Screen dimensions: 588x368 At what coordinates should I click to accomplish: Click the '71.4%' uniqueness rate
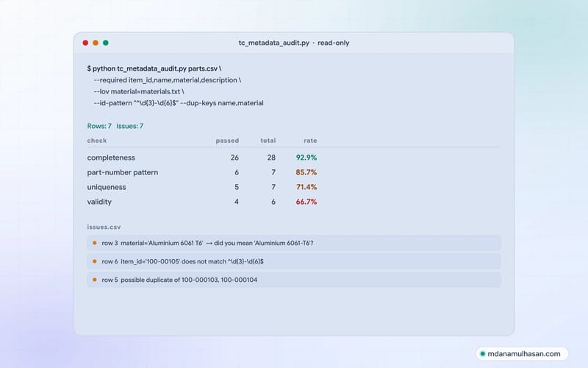pyautogui.click(x=306, y=187)
